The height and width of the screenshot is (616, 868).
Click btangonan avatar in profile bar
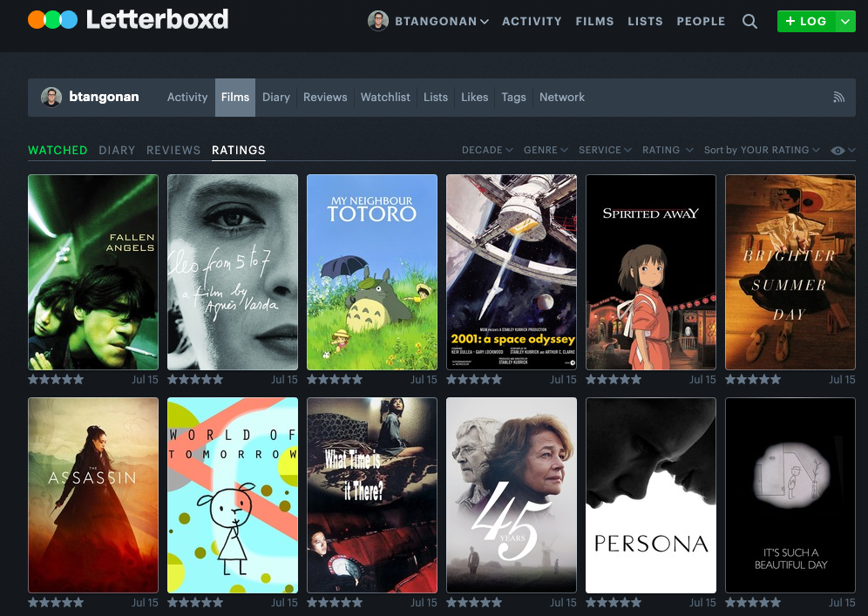coord(51,97)
